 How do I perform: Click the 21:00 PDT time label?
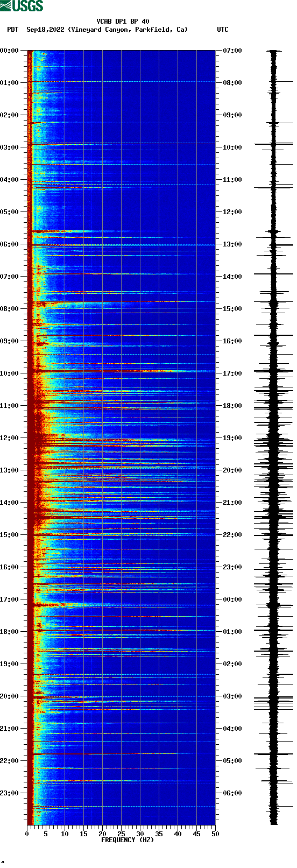10,729
